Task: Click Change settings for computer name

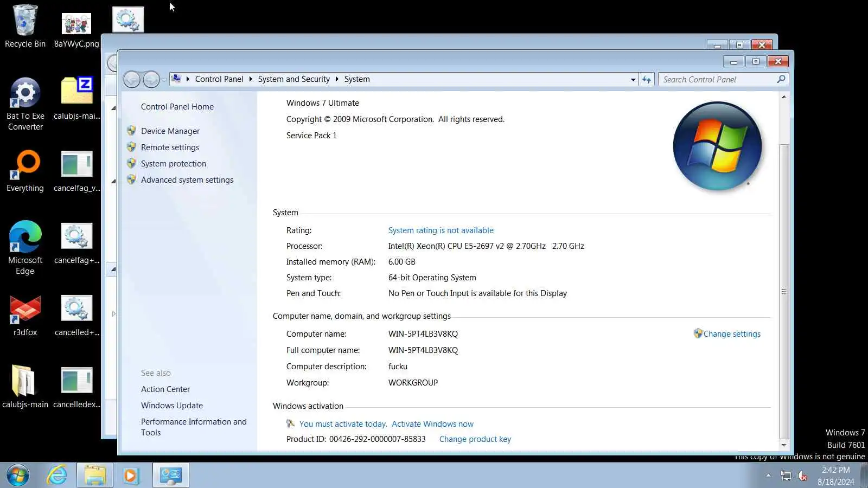Action: tap(731, 334)
